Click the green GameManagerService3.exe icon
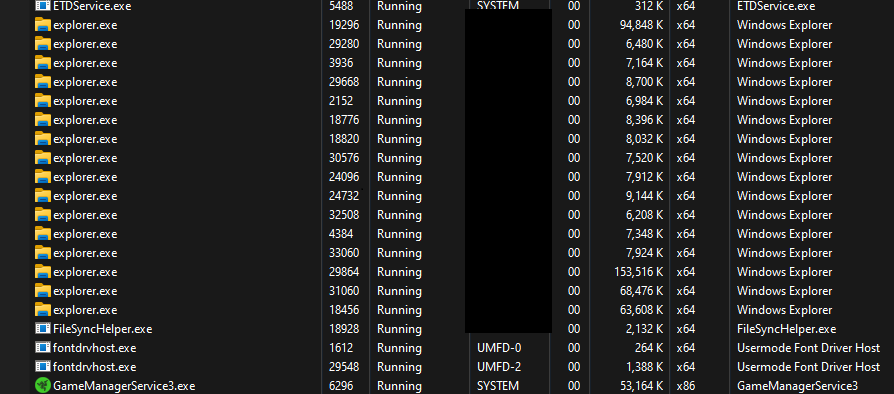 (x=43, y=385)
